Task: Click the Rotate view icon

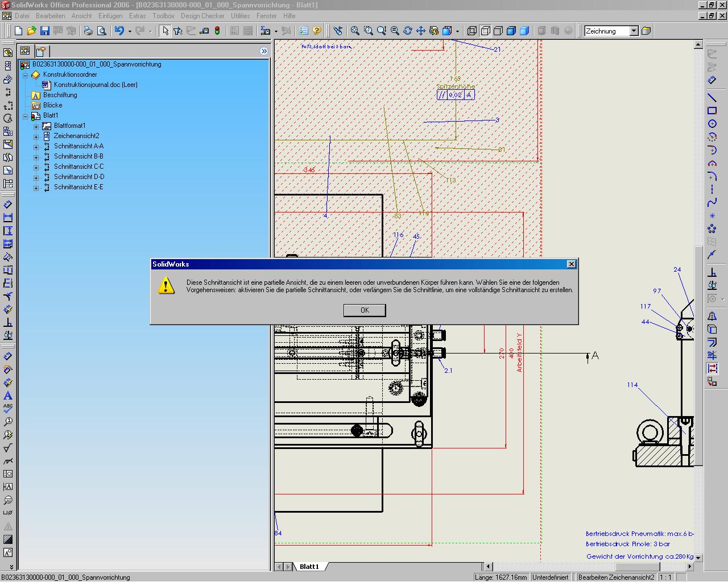Action: 408,31
